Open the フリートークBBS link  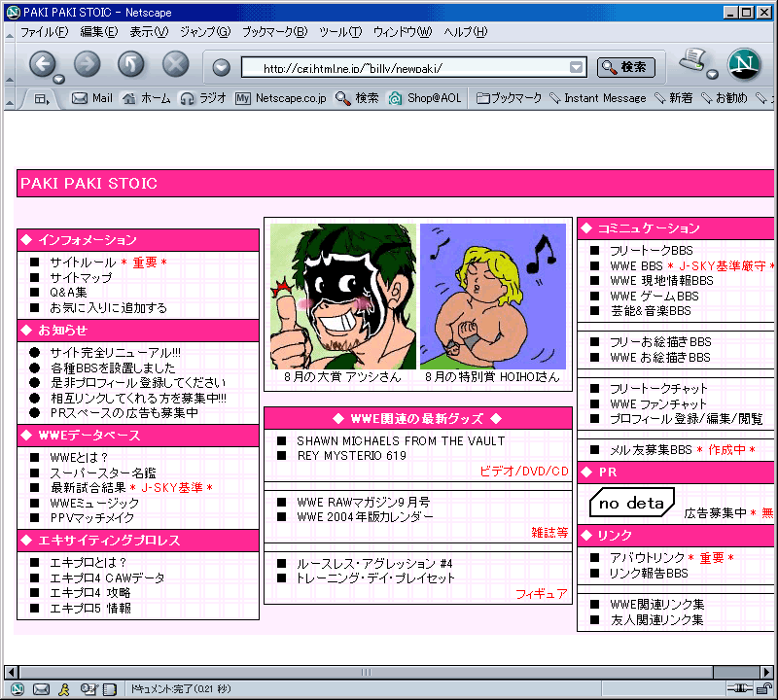651,251
